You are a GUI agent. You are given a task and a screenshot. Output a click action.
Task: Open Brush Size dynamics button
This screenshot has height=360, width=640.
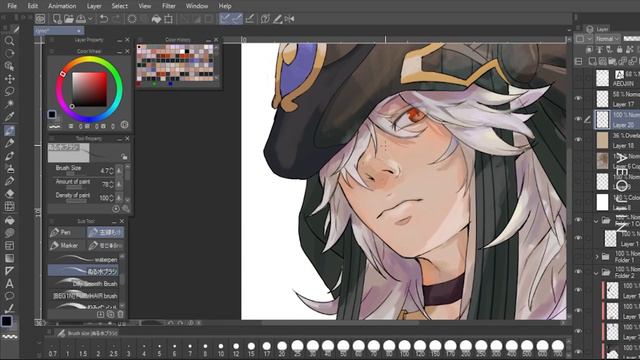click(x=119, y=171)
